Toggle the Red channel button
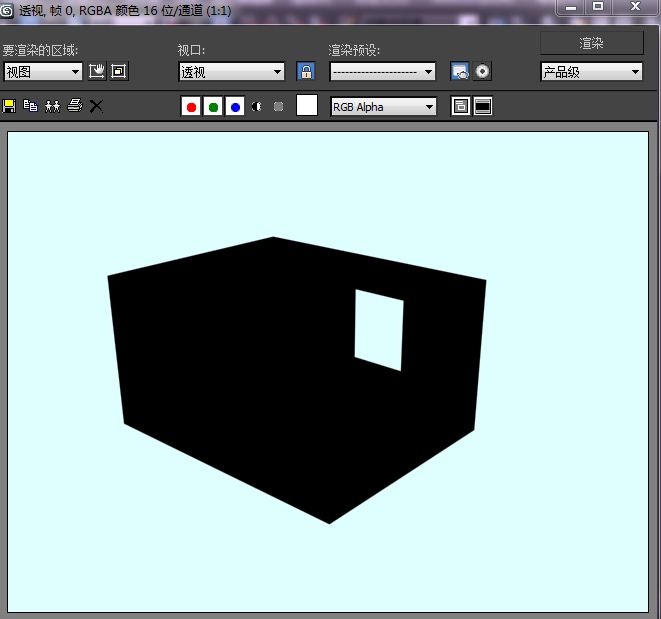This screenshot has width=661, height=619. pos(191,106)
